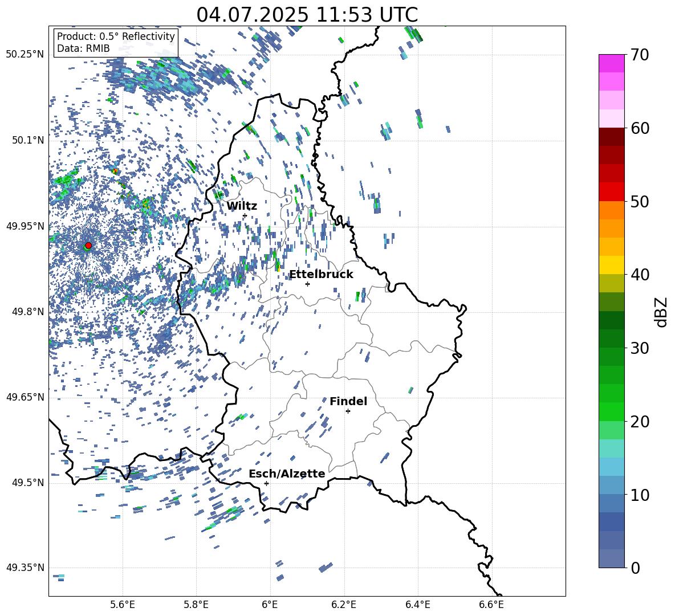
Task: Click the 5.6°E longitude label
Action: click(123, 605)
